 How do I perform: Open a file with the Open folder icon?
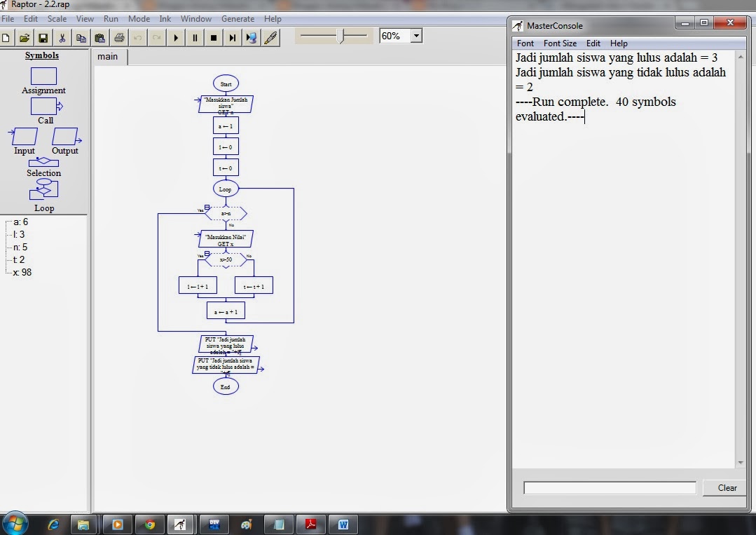(25, 38)
